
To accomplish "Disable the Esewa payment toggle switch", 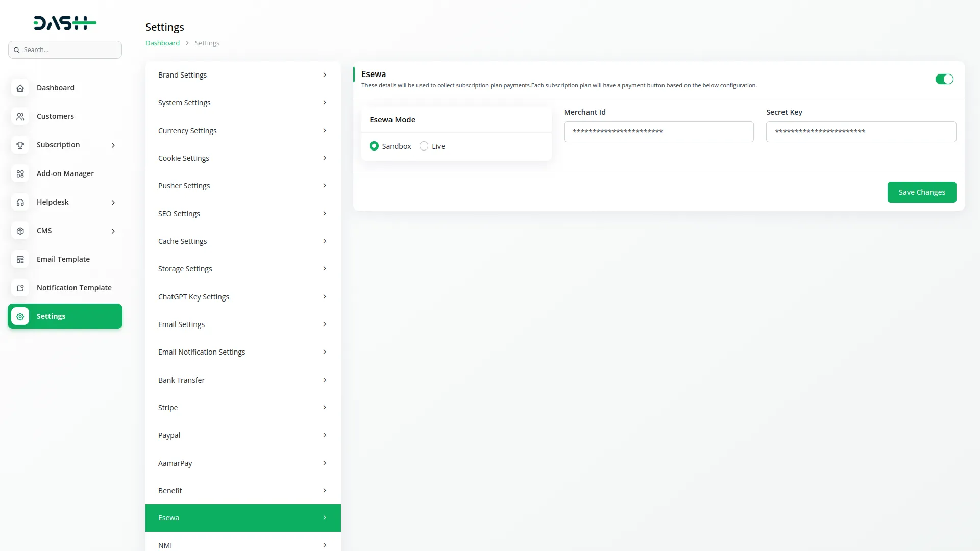I will (944, 79).
